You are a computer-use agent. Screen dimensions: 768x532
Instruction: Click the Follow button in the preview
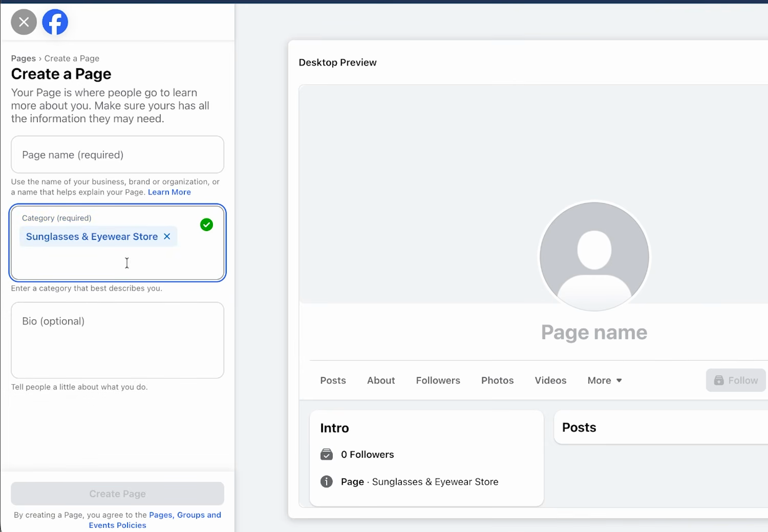pos(736,380)
